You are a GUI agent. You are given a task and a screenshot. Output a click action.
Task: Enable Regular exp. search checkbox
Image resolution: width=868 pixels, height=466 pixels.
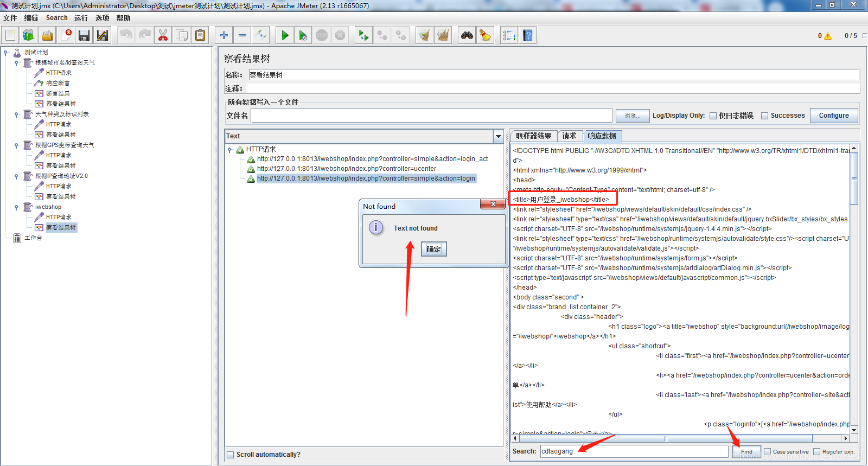816,451
